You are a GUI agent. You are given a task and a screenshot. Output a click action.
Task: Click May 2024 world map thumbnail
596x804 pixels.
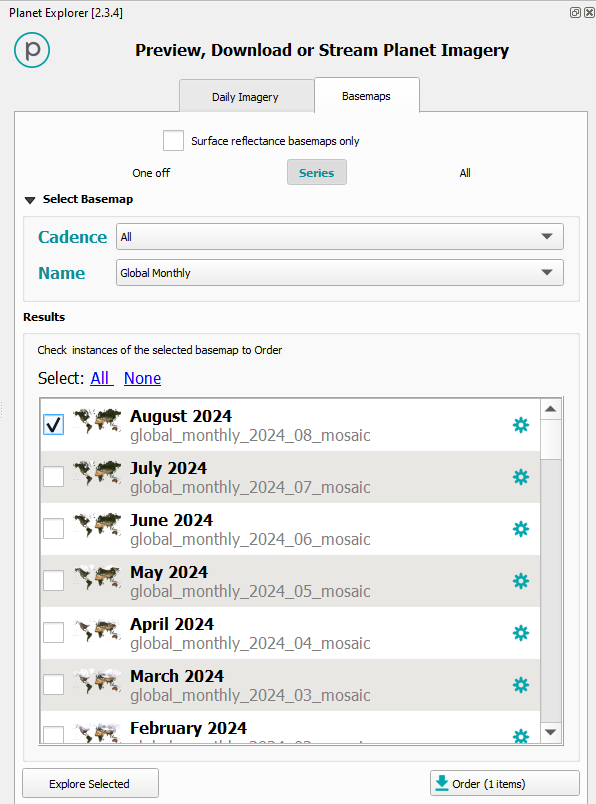coord(97,577)
